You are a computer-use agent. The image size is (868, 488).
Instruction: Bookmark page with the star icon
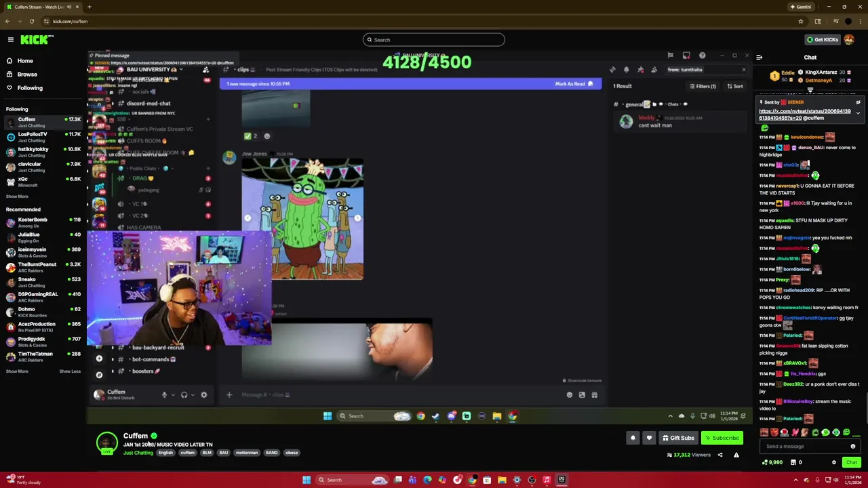point(801,21)
